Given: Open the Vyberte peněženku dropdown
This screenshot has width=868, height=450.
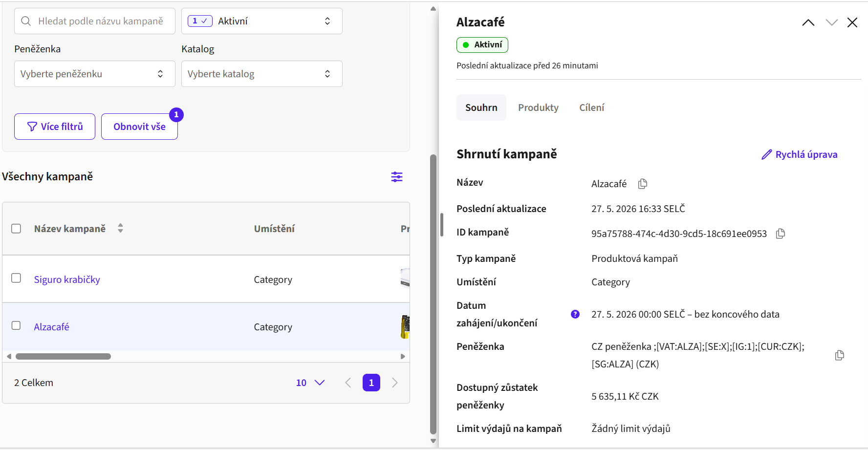Looking at the screenshot, I should [95, 74].
